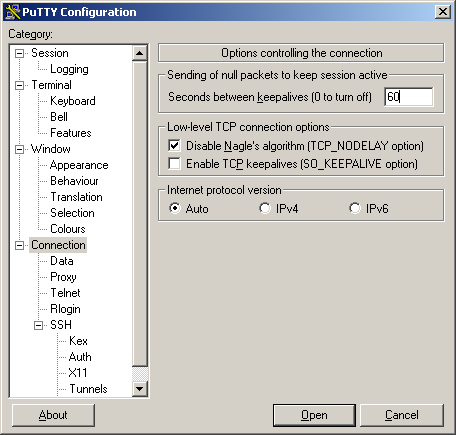Select the Auth category
This screenshot has width=456, height=435.
click(80, 357)
